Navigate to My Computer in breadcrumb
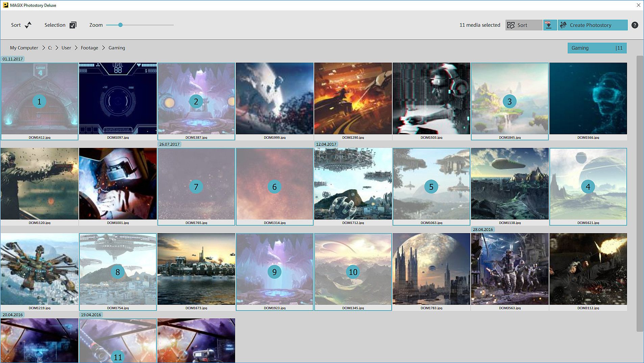This screenshot has height=363, width=644. click(x=24, y=48)
